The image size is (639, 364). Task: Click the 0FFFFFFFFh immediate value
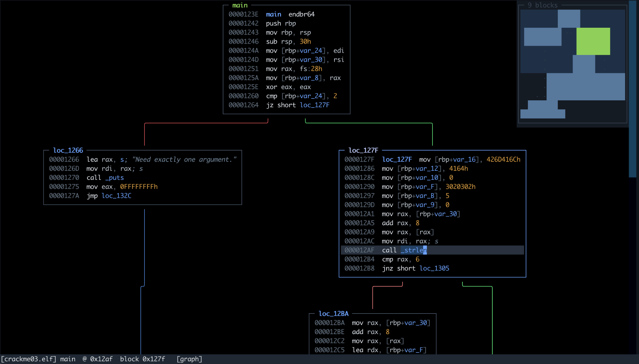(139, 187)
